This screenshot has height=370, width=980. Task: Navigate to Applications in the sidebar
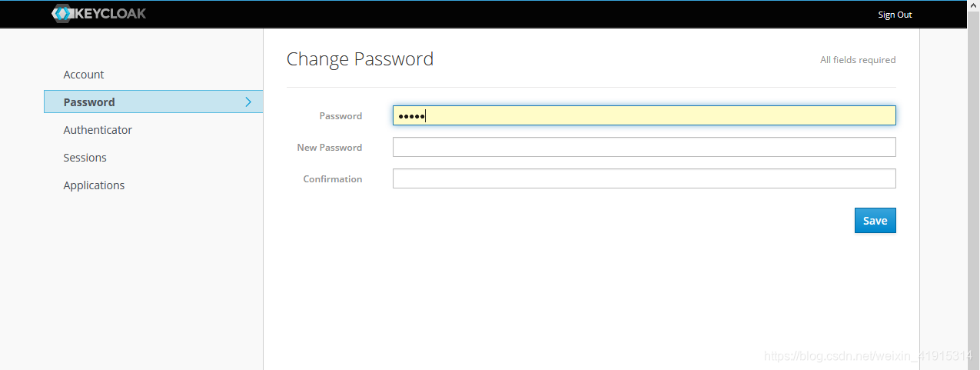point(94,185)
